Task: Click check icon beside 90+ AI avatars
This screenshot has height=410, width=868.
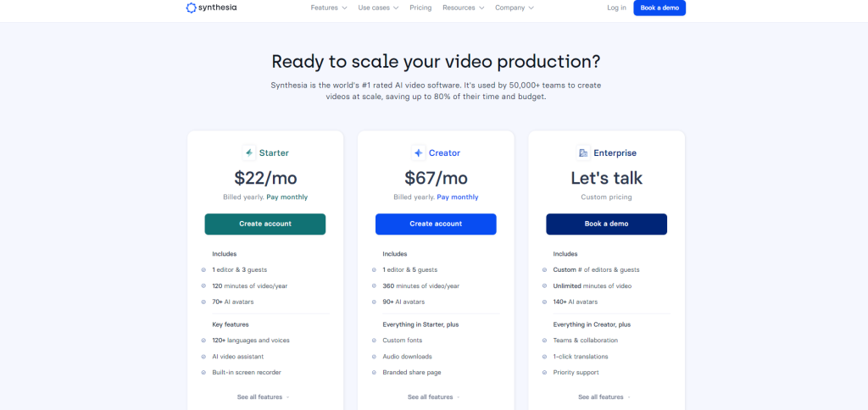Action: point(374,302)
